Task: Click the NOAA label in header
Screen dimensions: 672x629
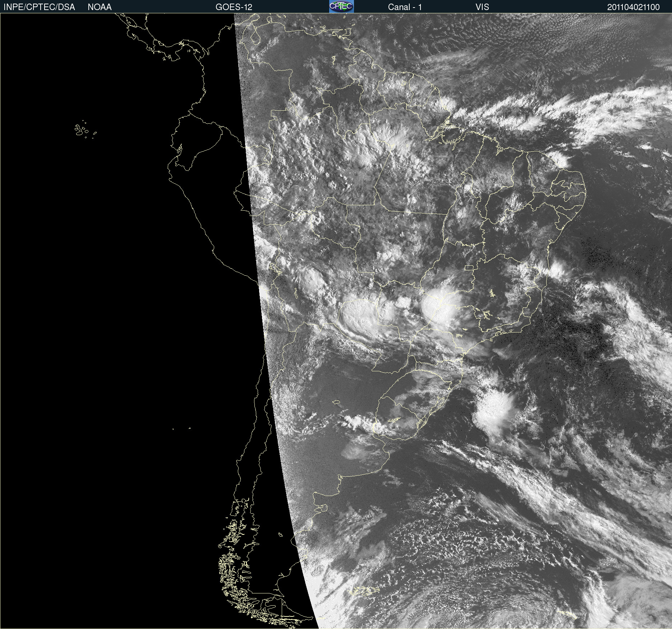Action: pyautogui.click(x=100, y=7)
